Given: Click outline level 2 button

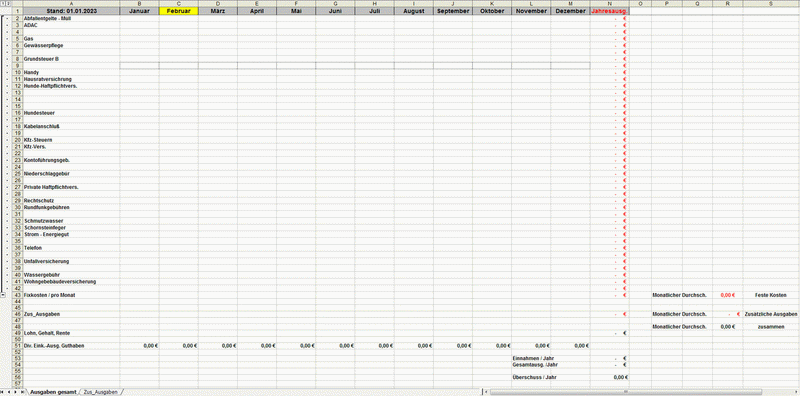Looking at the screenshot, I should point(7,4).
